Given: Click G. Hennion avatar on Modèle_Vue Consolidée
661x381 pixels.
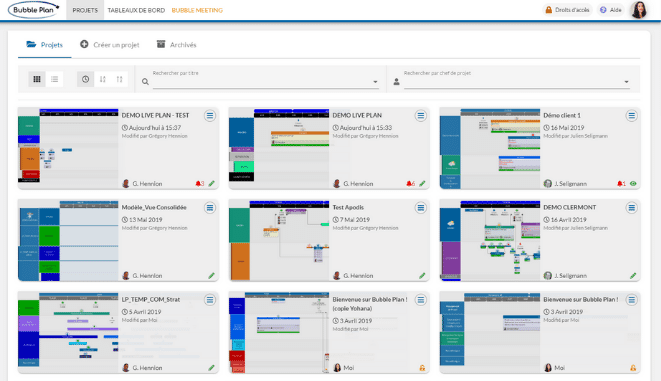Looking at the screenshot, I should [126, 276].
